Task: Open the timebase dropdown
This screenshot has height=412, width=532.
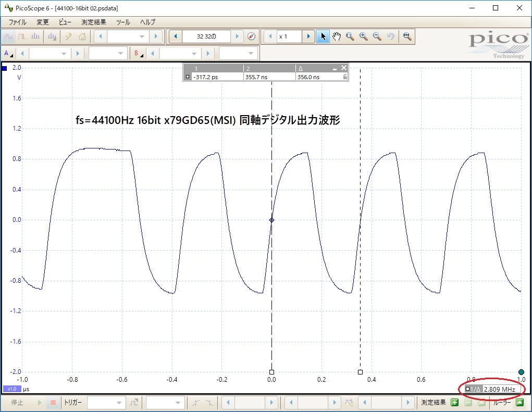Action: (x=142, y=36)
